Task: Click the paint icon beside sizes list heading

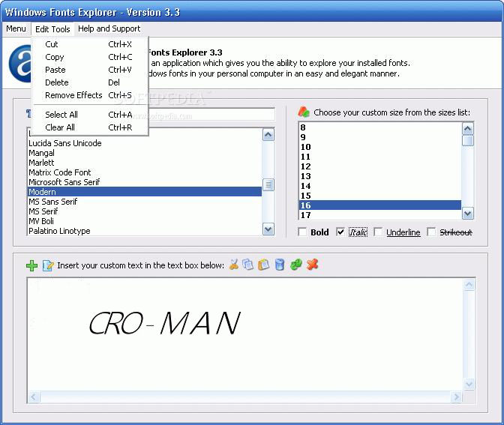Action: click(304, 112)
